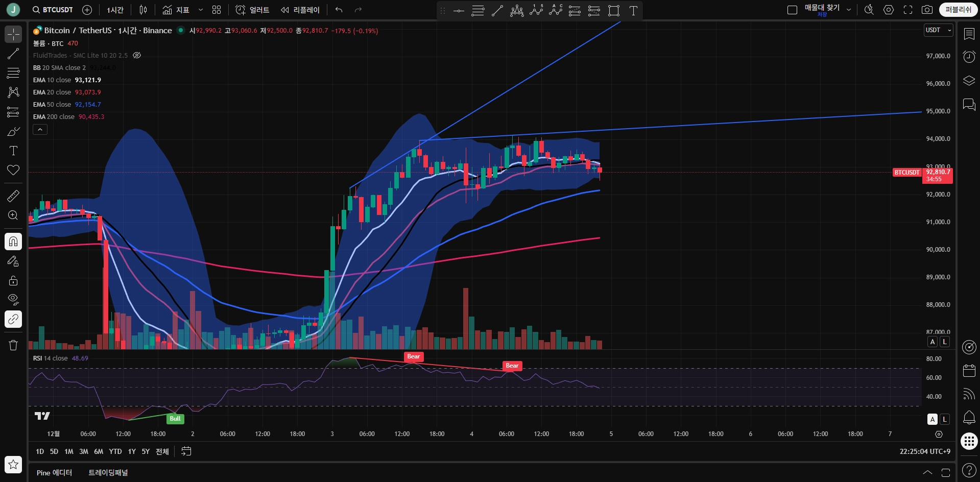Open the 트레이딩패널 tab
This screenshot has height=482, width=980.
[108, 473]
